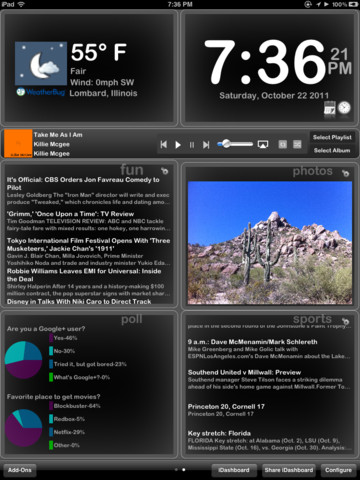Adjust the music volume slider

click(235, 144)
